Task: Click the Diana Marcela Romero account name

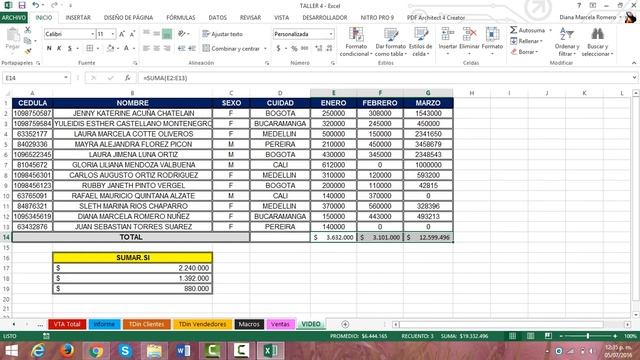Action: [588, 18]
